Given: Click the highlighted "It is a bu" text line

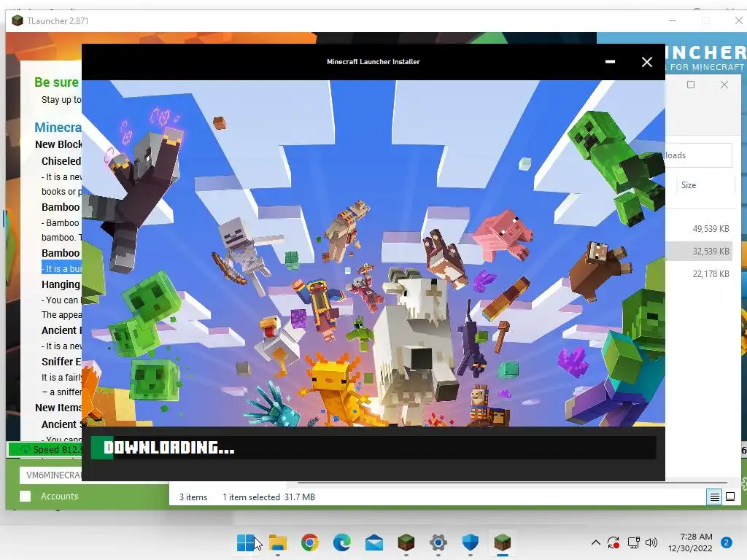Looking at the screenshot, I should tap(62, 268).
